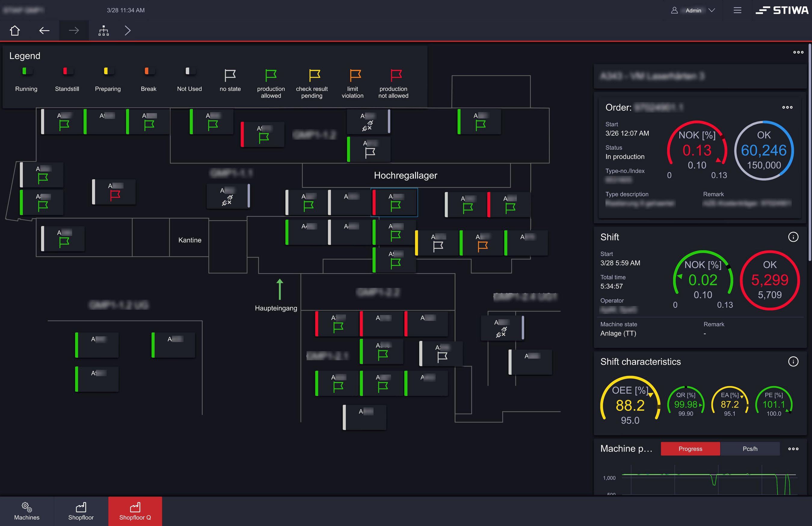Open Order panel three-dot menu

click(787, 107)
